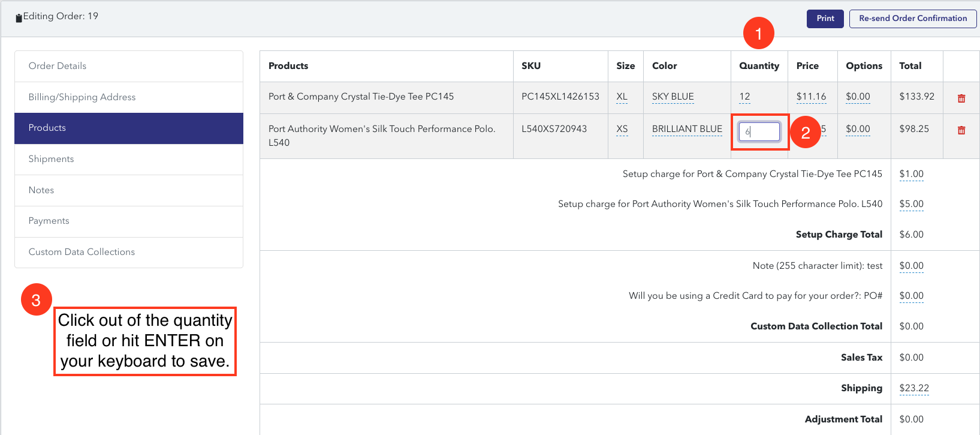Click the Quantity column header
The width and height of the screenshot is (980, 435).
coord(759,66)
